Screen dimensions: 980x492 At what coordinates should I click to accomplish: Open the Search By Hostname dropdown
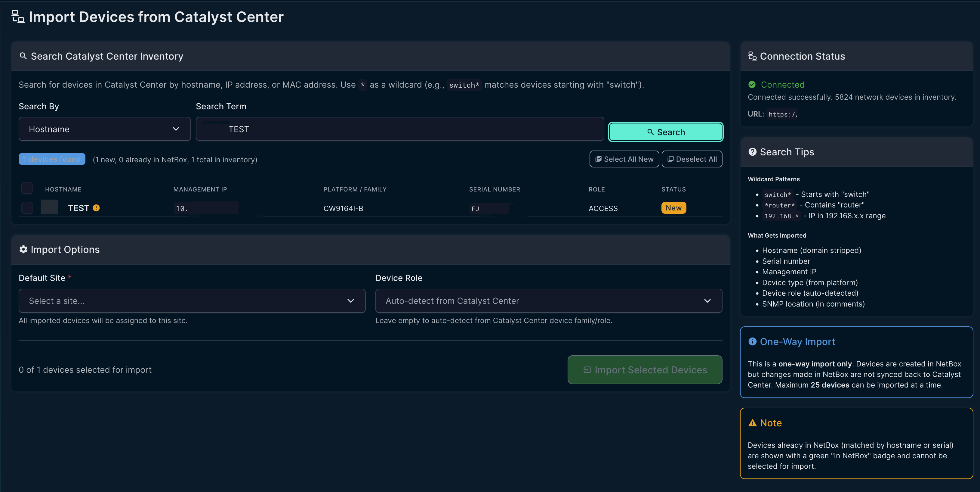point(104,129)
